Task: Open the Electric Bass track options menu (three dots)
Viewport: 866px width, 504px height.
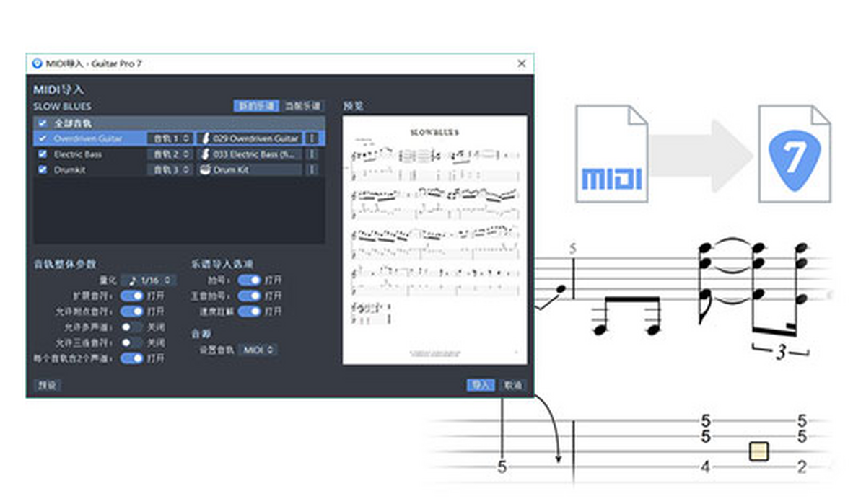Action: click(x=312, y=154)
